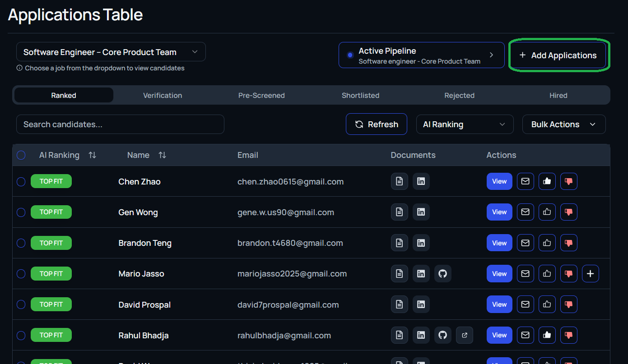Click thumbs up for David Prospal
The image size is (628, 364).
click(547, 304)
